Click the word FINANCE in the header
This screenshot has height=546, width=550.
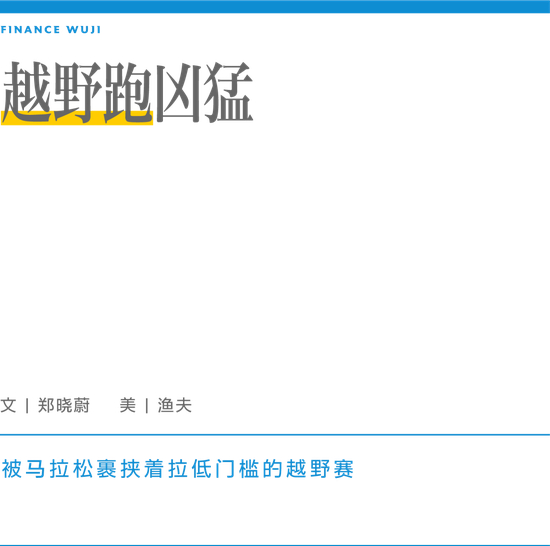30,30
